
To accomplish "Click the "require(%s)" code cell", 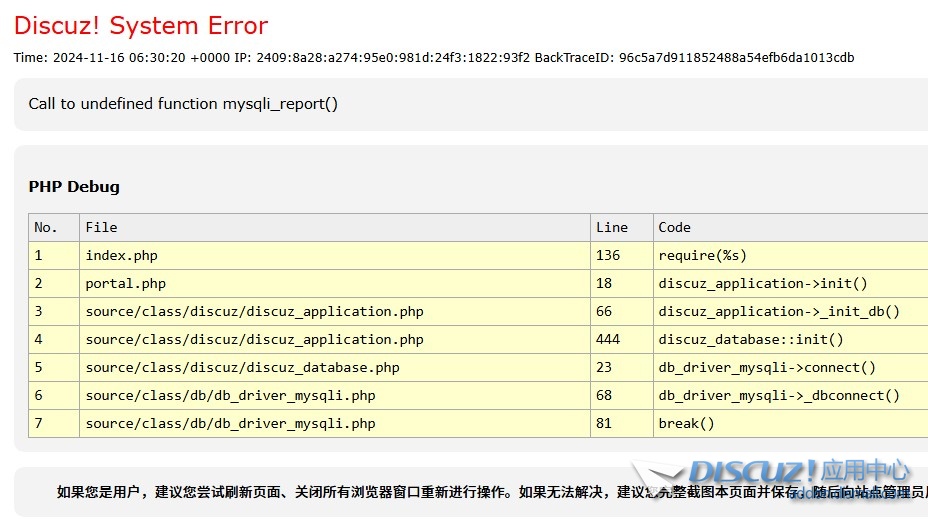I will (x=702, y=255).
